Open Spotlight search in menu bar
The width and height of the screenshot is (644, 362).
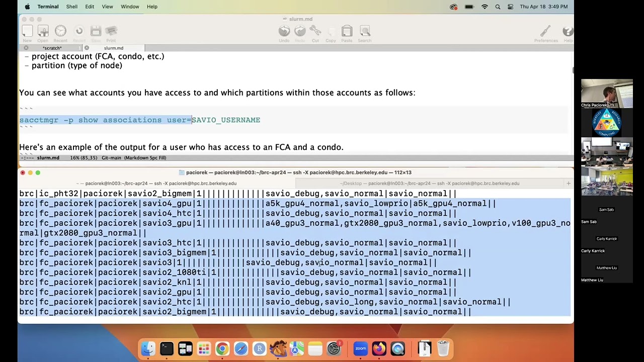(x=498, y=7)
